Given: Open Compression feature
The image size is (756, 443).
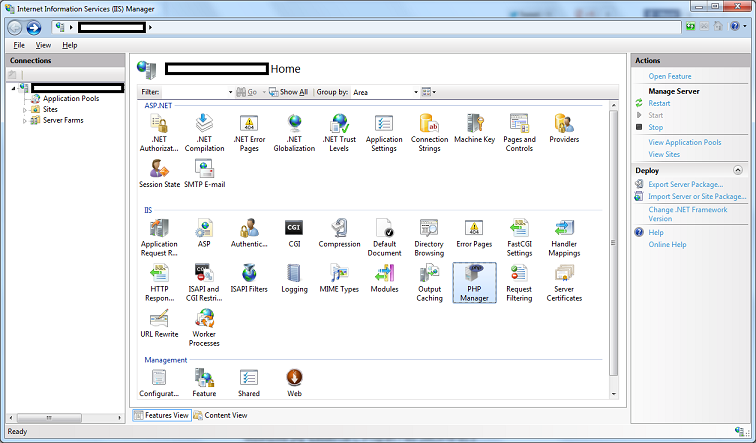Looking at the screenshot, I should tap(339, 233).
